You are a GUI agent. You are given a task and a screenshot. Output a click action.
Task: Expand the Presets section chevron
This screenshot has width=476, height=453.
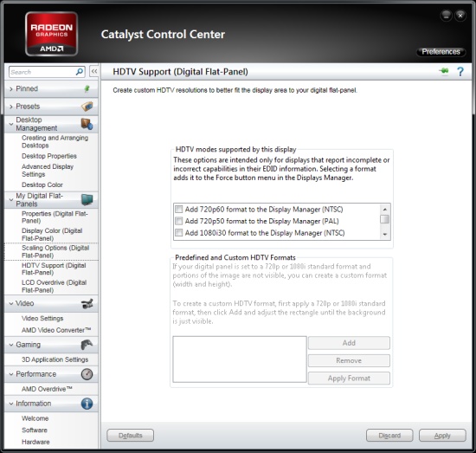pyautogui.click(x=11, y=107)
